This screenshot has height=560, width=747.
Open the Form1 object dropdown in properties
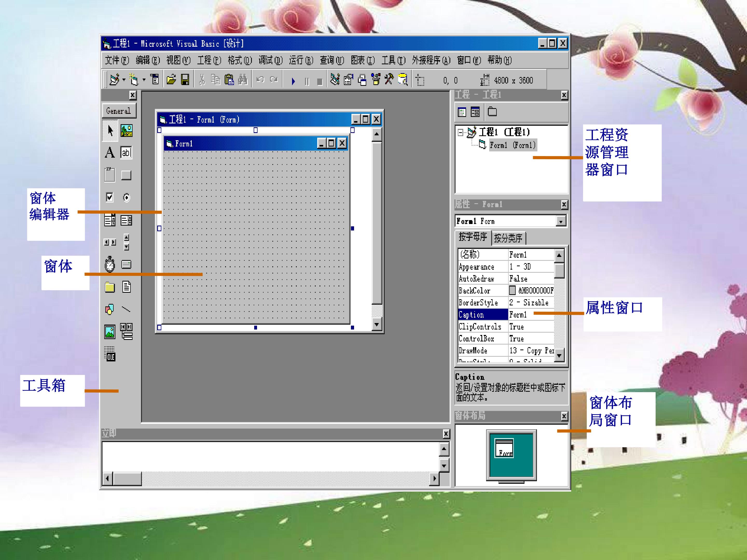(x=561, y=221)
